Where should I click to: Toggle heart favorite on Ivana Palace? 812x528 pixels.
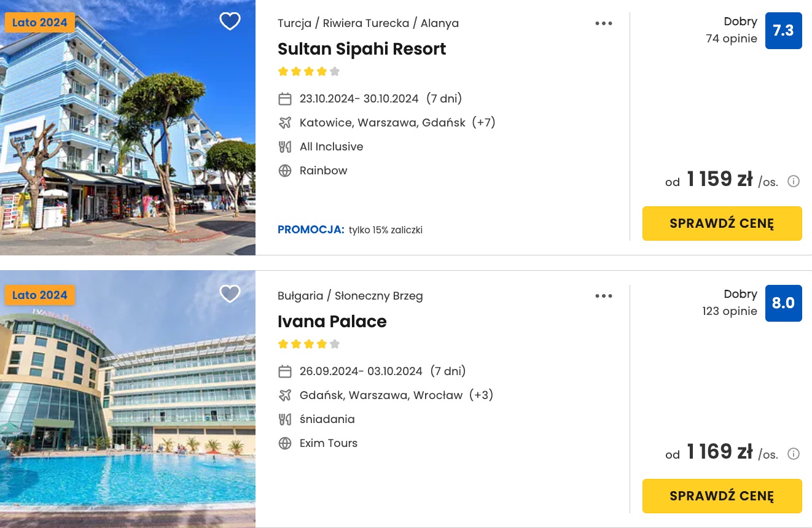click(x=230, y=294)
